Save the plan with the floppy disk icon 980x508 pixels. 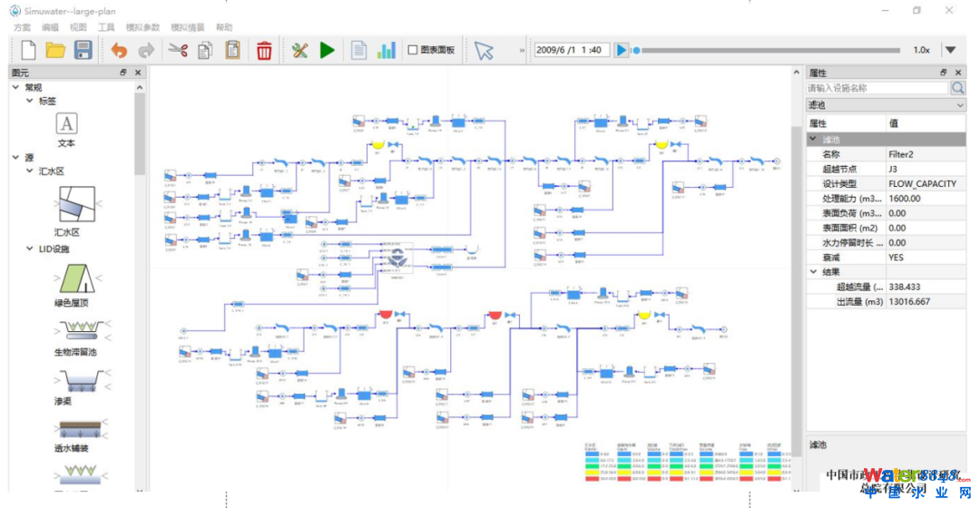point(83,51)
